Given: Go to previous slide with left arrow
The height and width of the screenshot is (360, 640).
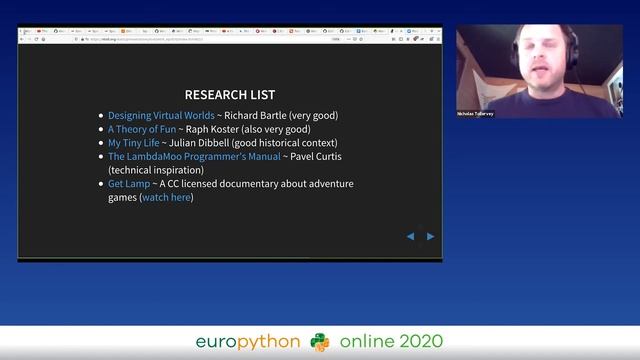Looking at the screenshot, I should 411,236.
